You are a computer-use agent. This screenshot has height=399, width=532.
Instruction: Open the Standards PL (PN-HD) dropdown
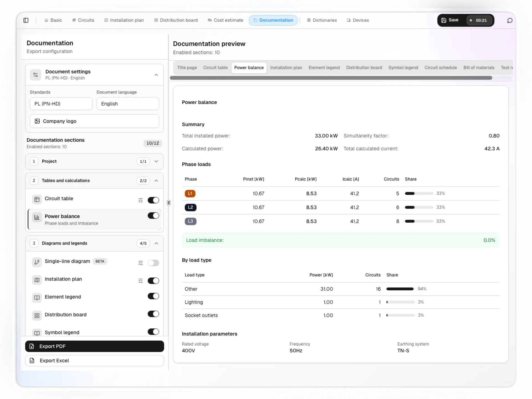coord(61,104)
